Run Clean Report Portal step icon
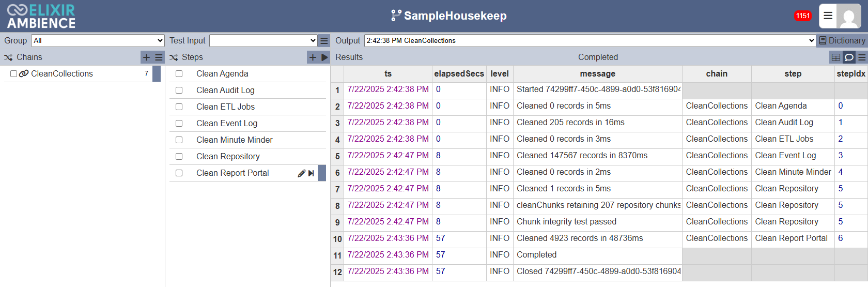Viewport: 868px width, 287px height. click(x=311, y=173)
